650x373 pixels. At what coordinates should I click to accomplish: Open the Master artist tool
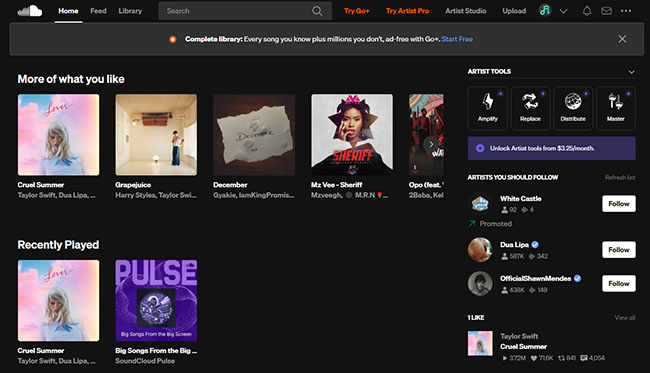point(616,108)
